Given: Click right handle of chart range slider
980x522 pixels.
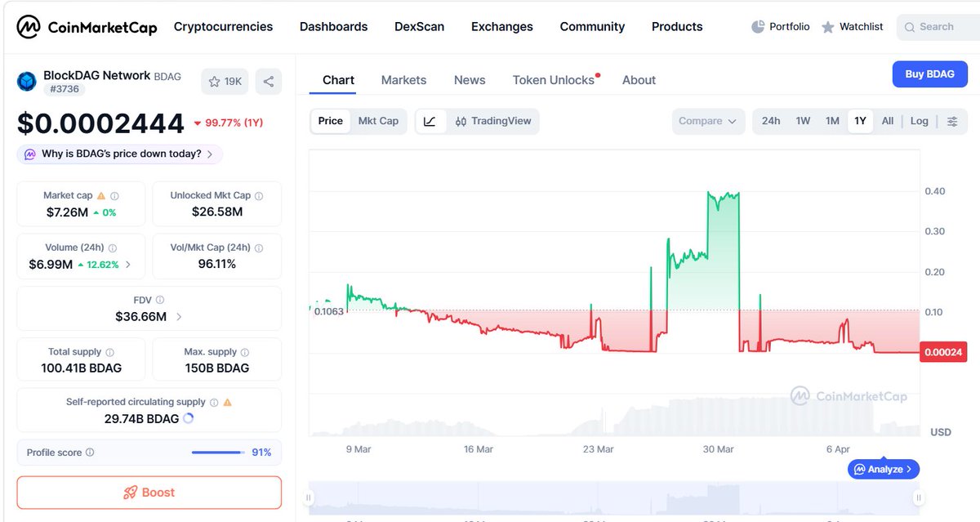Looking at the screenshot, I should click(x=919, y=497).
